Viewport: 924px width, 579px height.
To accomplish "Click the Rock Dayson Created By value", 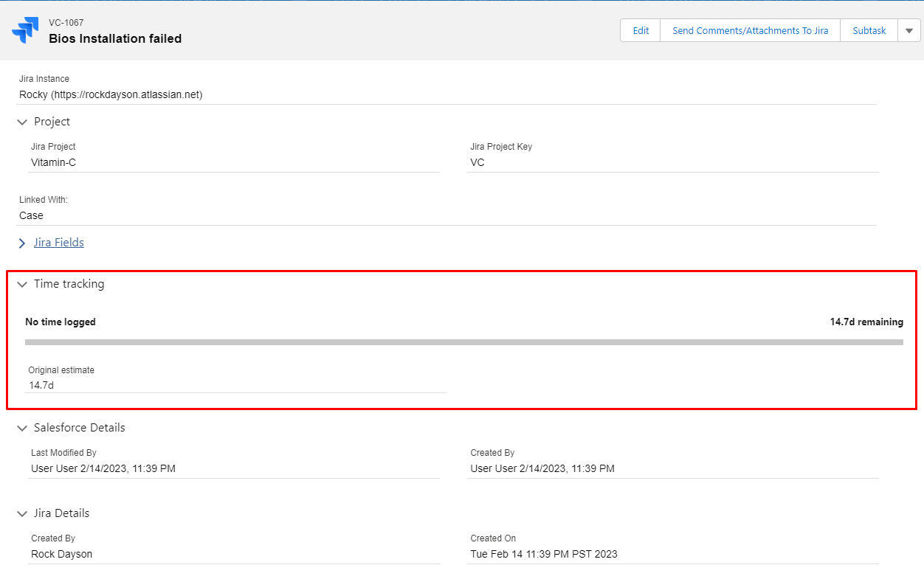I will [61, 554].
